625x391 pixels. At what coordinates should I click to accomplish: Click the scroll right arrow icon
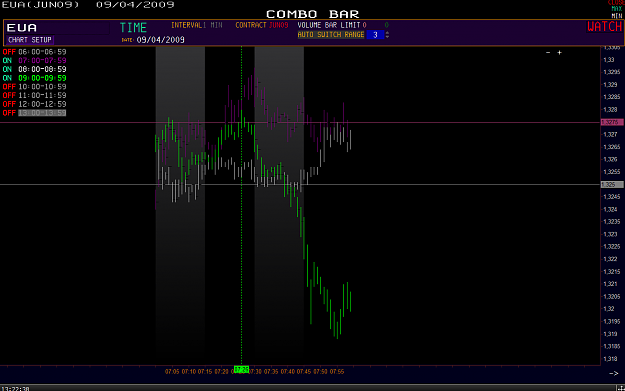point(614,373)
